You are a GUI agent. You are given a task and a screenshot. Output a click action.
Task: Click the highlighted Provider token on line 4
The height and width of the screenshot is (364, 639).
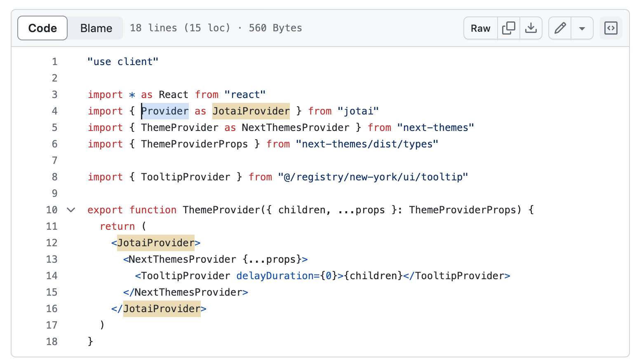coord(165,111)
